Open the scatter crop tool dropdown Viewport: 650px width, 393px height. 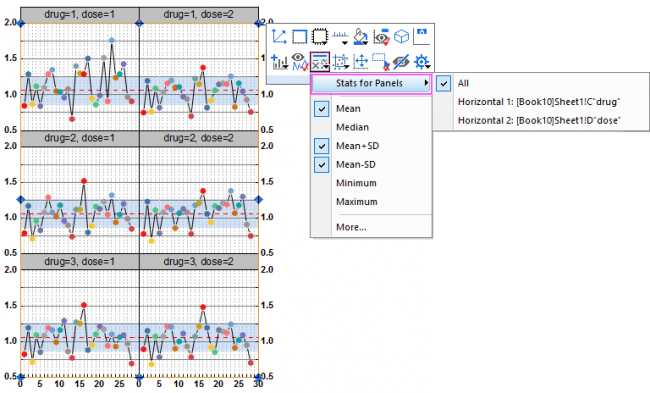[x=340, y=62]
